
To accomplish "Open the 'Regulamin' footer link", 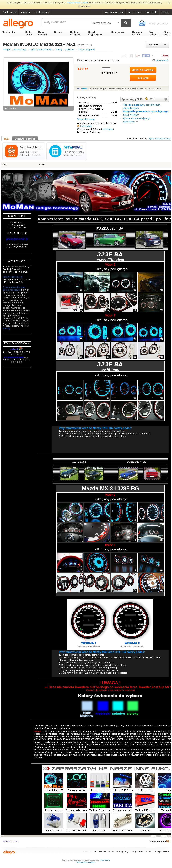I will [x=138, y=852].
